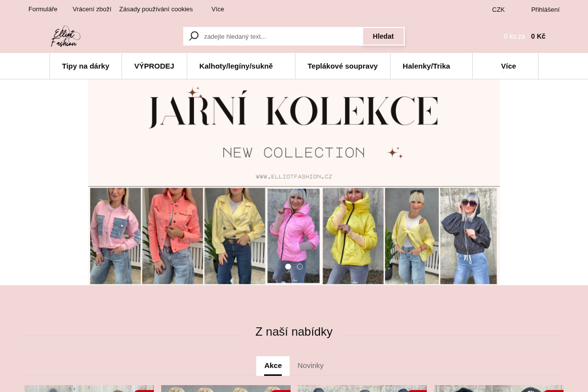
Task: Open the VÝPRODEJ category
Action: click(154, 66)
